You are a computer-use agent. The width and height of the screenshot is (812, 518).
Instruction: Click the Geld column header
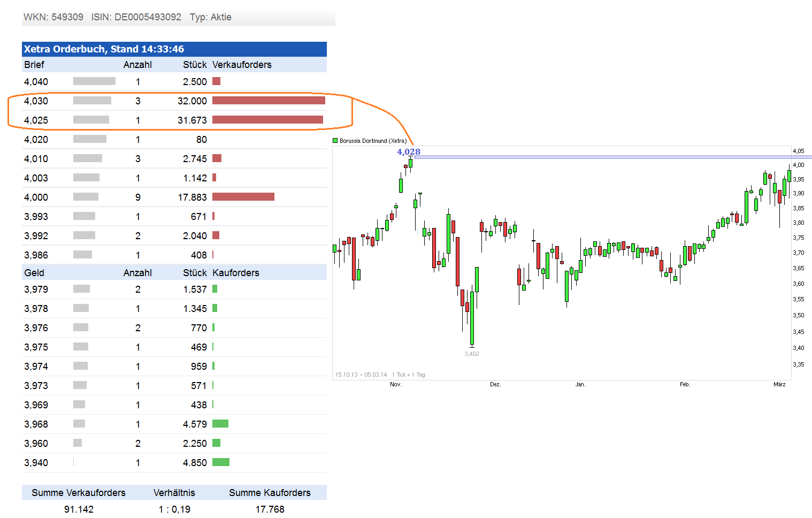pyautogui.click(x=34, y=273)
